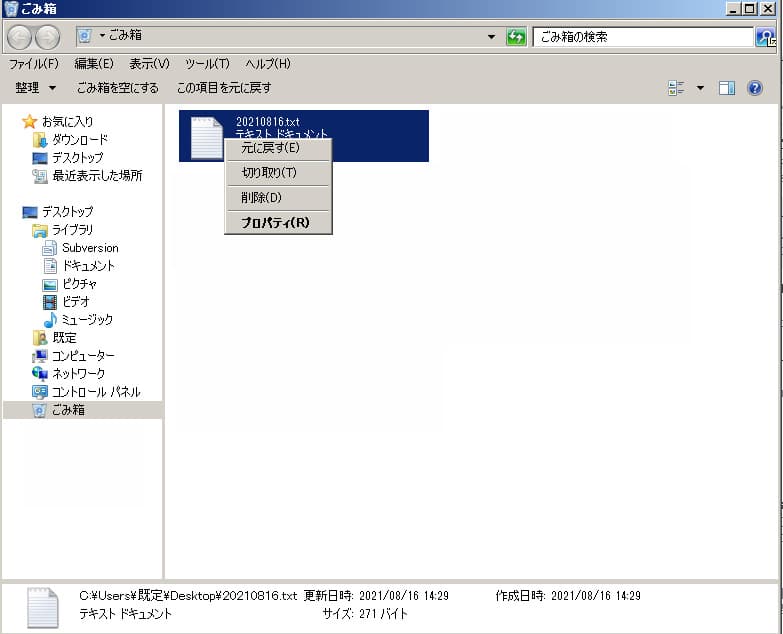Click the この項目を元に戻す button
This screenshot has height=634, width=783.
coord(224,88)
